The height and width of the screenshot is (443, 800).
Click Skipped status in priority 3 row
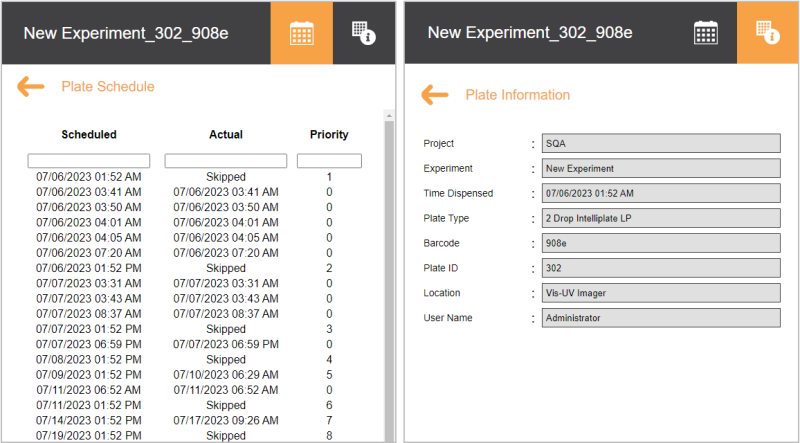point(226,329)
